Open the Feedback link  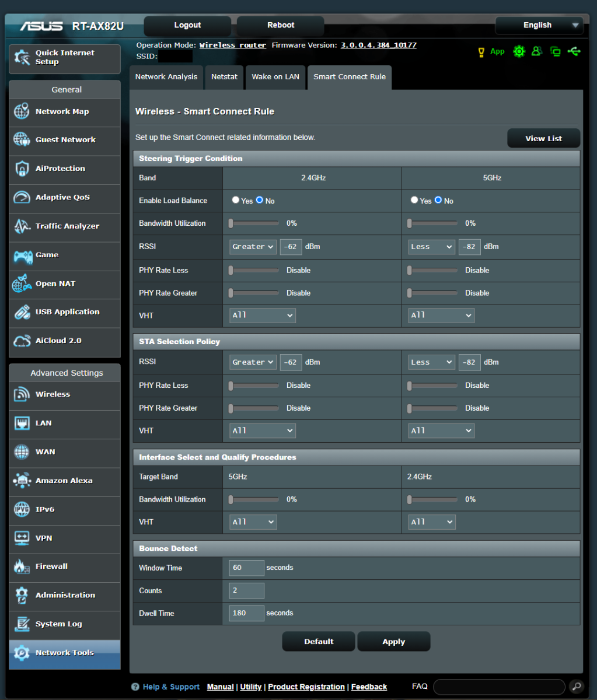369,687
